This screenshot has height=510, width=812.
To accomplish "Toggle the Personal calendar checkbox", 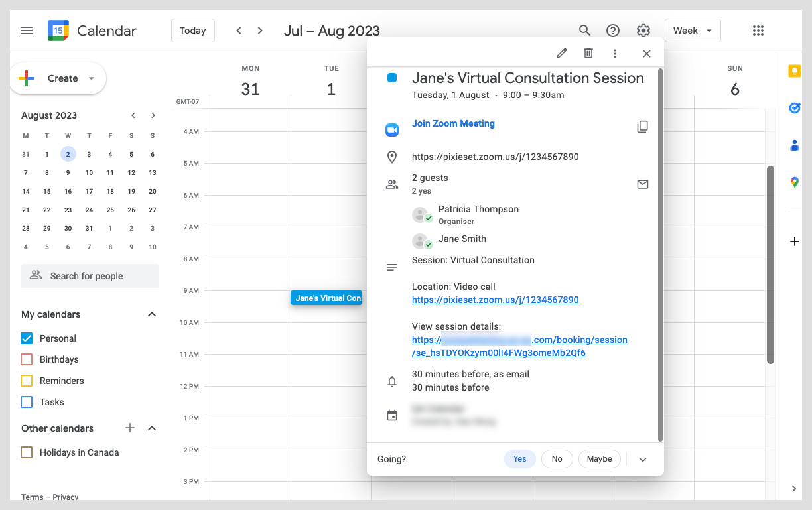I will coord(27,338).
